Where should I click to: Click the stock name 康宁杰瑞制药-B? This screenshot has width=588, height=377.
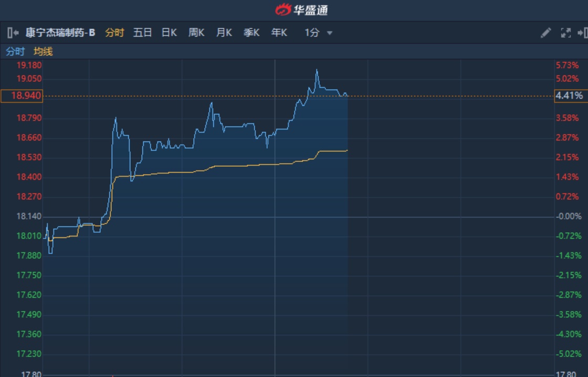point(60,33)
